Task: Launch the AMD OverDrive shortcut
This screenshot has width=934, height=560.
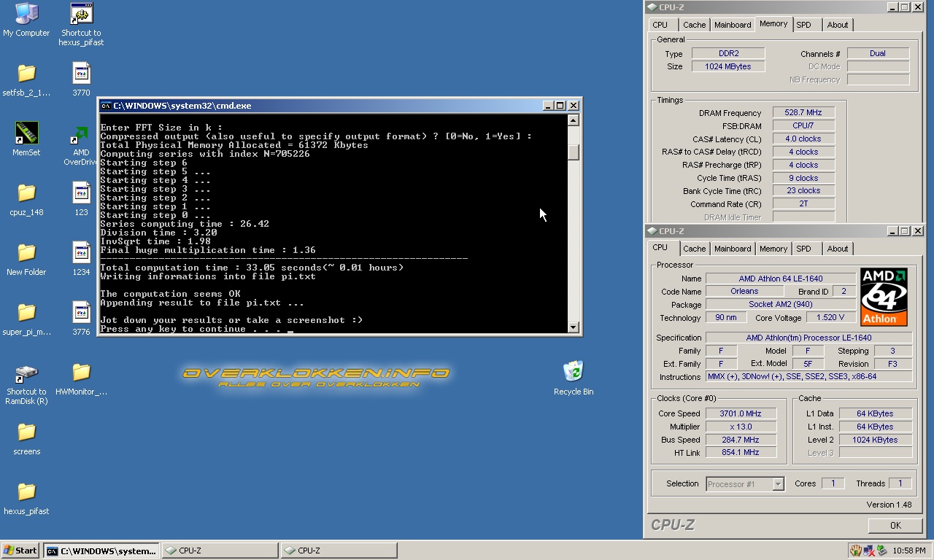Action: (x=79, y=134)
